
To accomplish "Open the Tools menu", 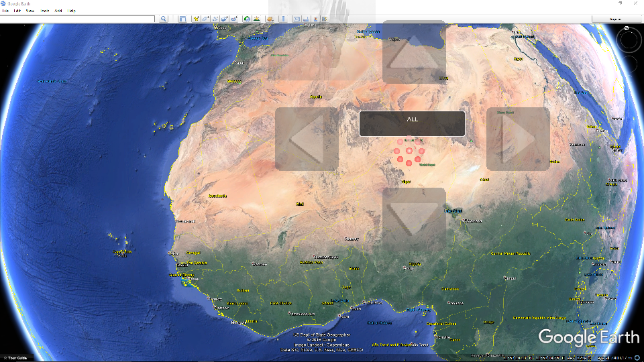I will [x=44, y=11].
